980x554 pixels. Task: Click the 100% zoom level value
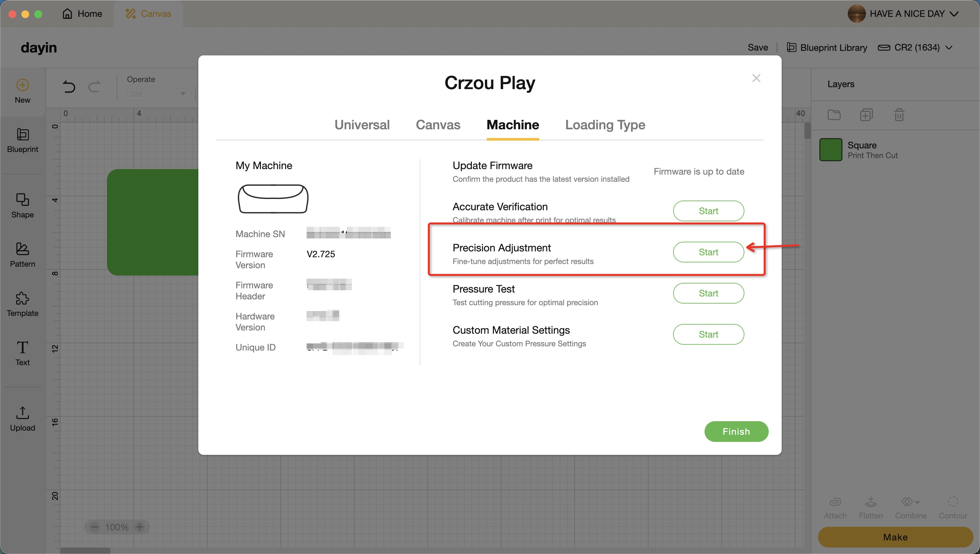117,527
